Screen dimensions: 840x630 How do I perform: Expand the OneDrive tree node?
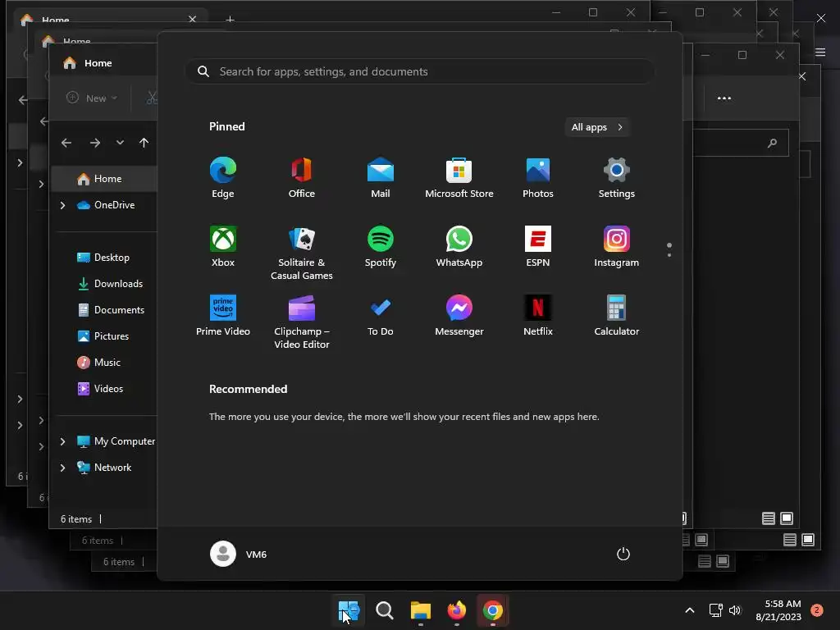tap(62, 205)
